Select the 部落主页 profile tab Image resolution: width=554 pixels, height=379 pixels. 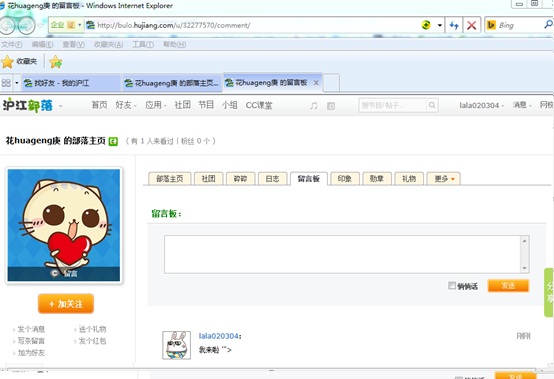(170, 179)
